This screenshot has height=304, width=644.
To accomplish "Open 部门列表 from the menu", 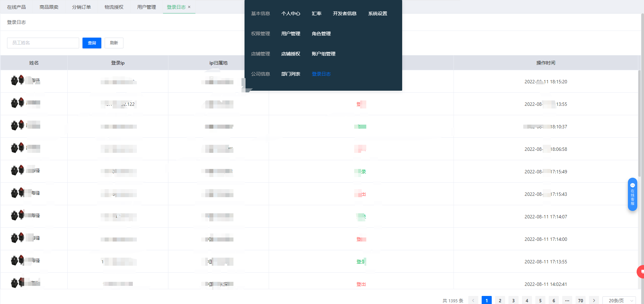I will 290,74.
